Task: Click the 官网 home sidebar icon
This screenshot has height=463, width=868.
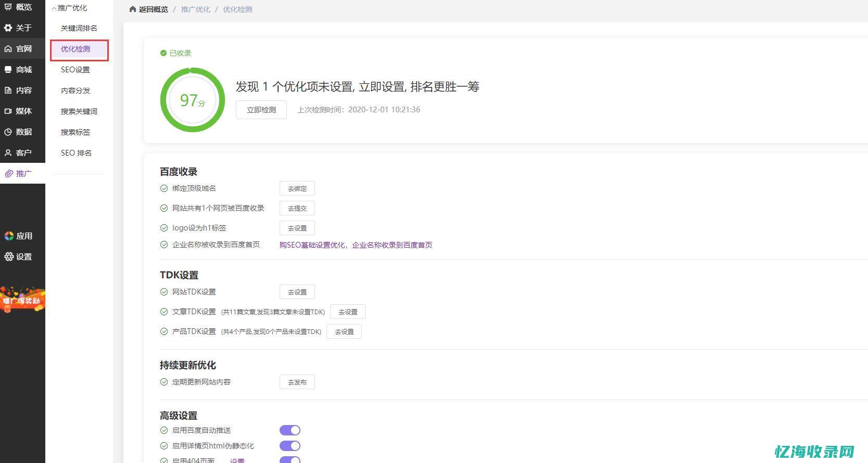Action: pos(8,48)
